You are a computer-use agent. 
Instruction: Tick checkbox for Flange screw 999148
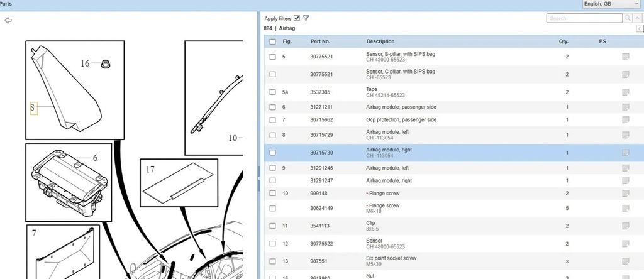pyautogui.click(x=273, y=194)
